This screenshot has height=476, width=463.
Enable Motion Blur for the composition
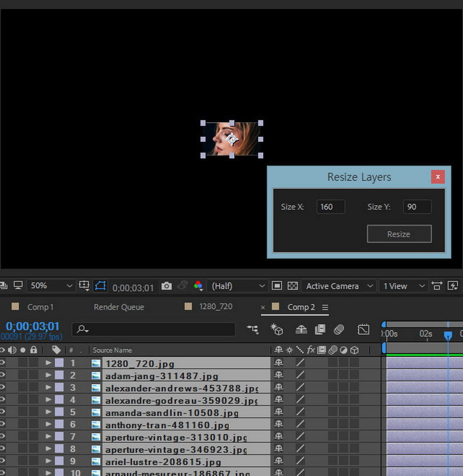pyautogui.click(x=339, y=329)
